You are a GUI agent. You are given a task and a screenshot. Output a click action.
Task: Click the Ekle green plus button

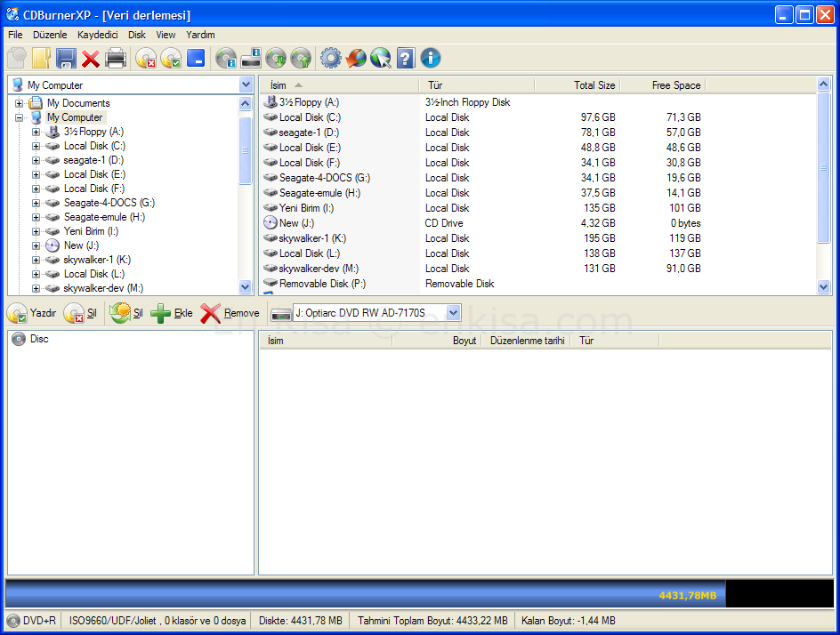click(172, 313)
